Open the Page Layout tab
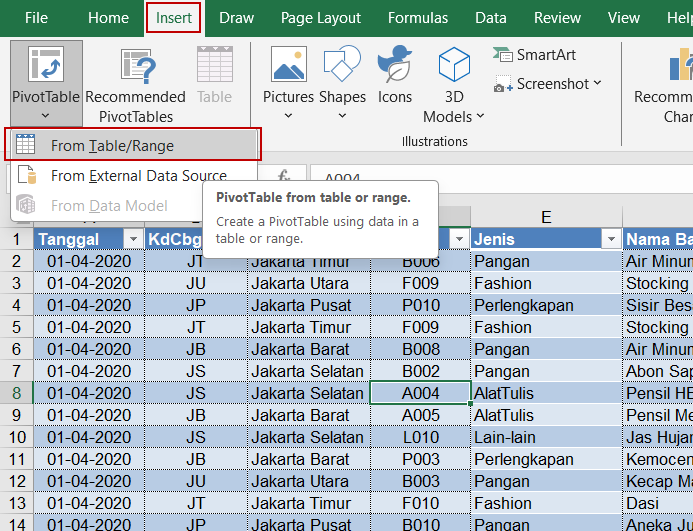The height and width of the screenshot is (531, 693). point(321,18)
